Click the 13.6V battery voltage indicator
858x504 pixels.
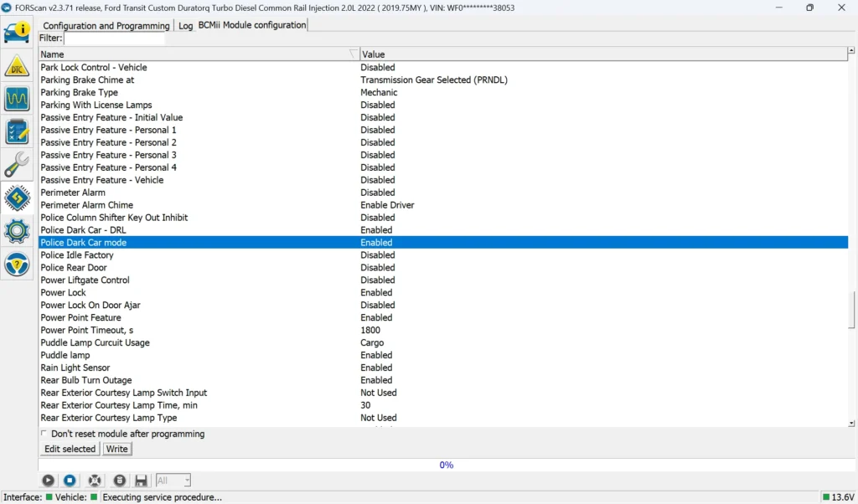coord(838,497)
